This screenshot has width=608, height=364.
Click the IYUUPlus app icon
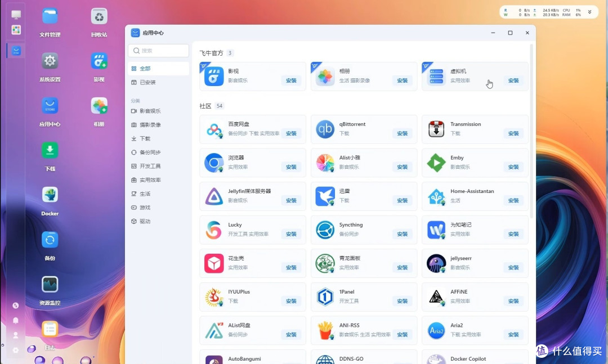(214, 297)
